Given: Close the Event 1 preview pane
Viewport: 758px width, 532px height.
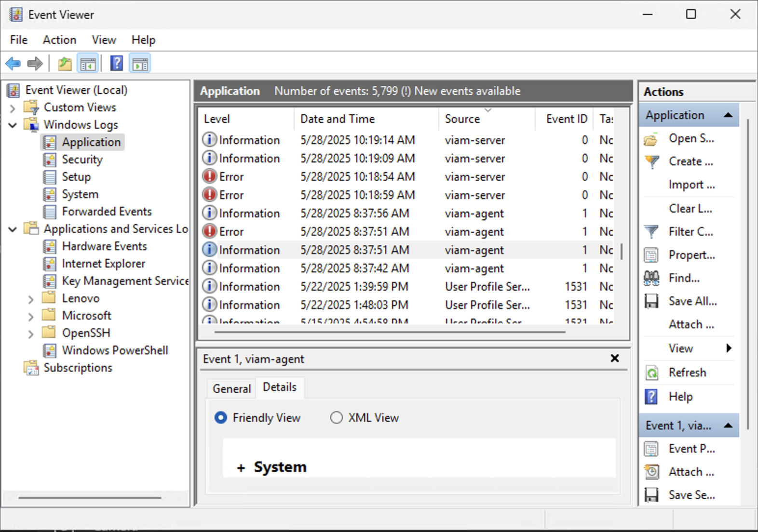Looking at the screenshot, I should click(615, 359).
